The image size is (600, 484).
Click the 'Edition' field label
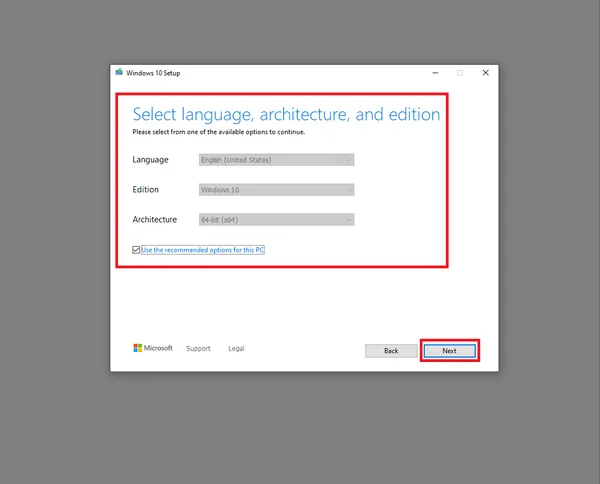pyautogui.click(x=145, y=190)
